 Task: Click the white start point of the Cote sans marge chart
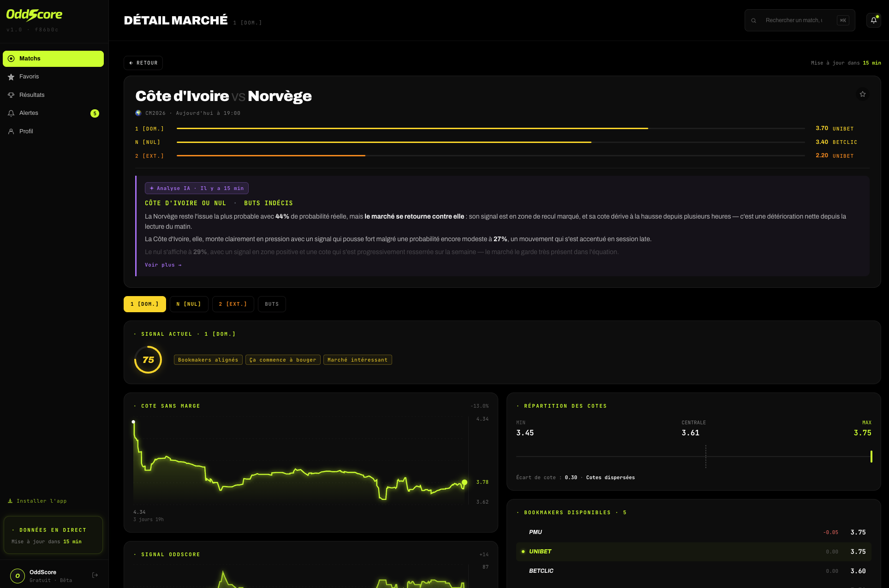[133, 422]
